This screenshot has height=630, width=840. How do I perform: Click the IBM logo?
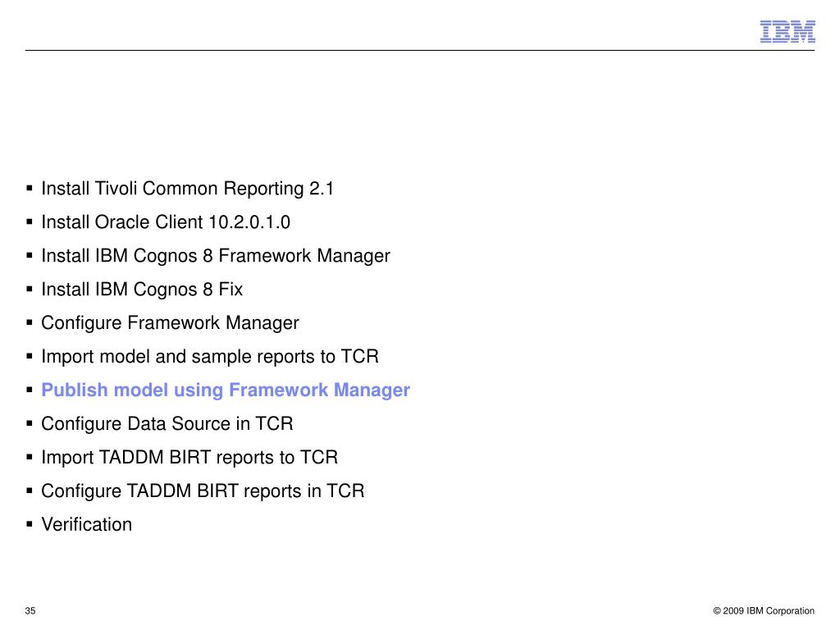click(x=787, y=32)
